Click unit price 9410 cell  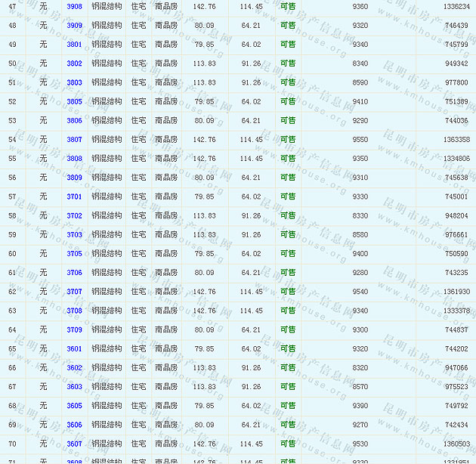(x=360, y=101)
